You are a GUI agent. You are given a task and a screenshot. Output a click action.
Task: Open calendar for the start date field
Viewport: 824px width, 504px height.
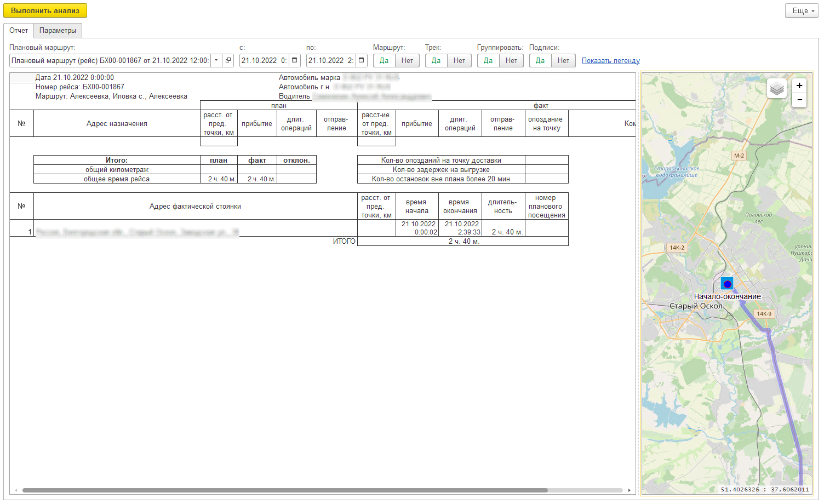pos(295,60)
